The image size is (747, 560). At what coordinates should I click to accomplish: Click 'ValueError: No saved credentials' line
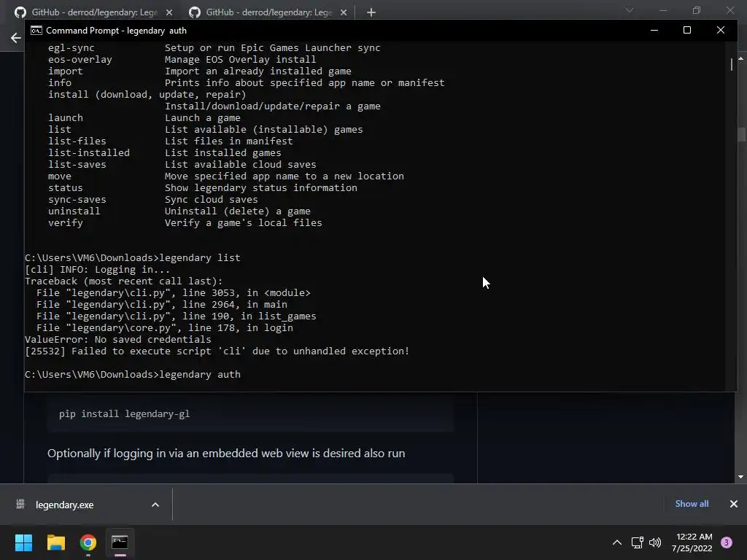pyautogui.click(x=117, y=340)
